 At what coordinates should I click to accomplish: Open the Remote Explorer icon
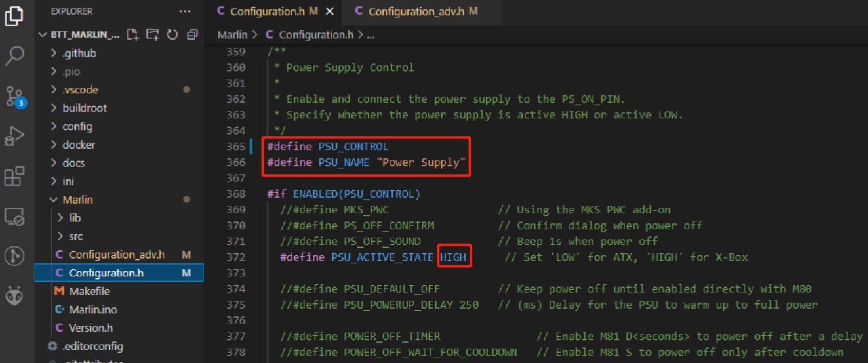pos(14,216)
